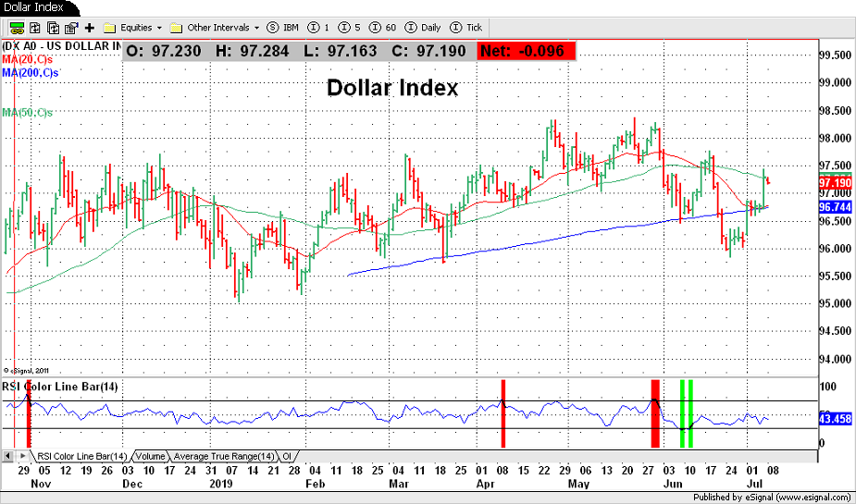Switch to the 1 minute interval
This screenshot has width=856, height=504.
click(319, 27)
